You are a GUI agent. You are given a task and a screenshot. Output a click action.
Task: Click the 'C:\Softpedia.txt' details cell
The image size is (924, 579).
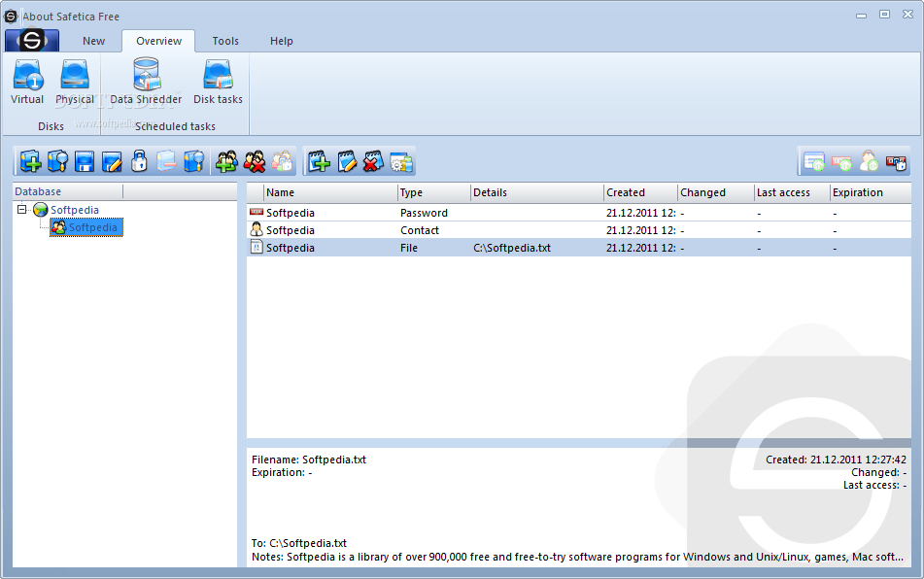coord(512,248)
